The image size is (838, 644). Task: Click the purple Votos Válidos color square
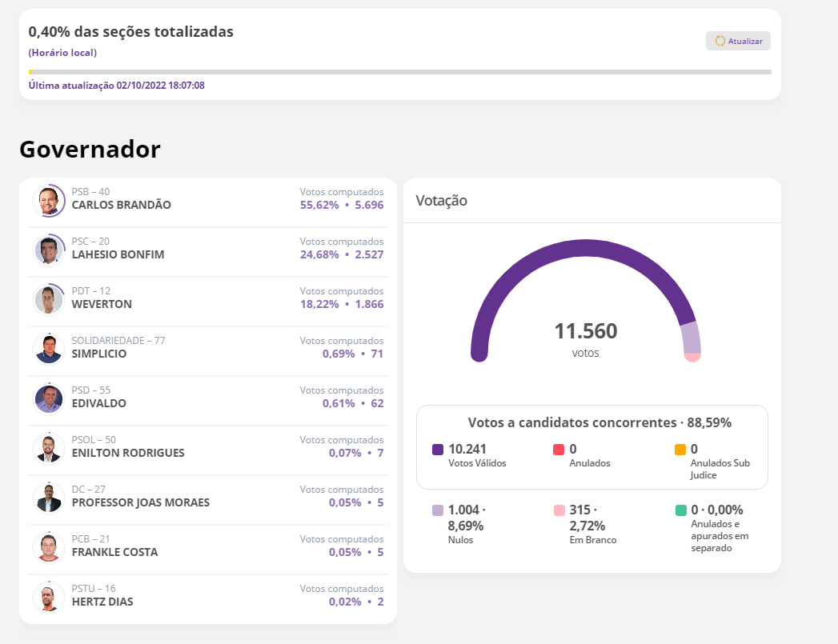[x=438, y=450]
